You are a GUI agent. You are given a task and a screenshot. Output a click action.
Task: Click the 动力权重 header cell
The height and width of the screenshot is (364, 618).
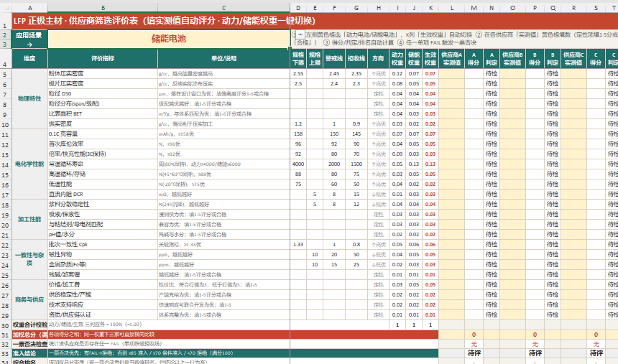click(397, 59)
